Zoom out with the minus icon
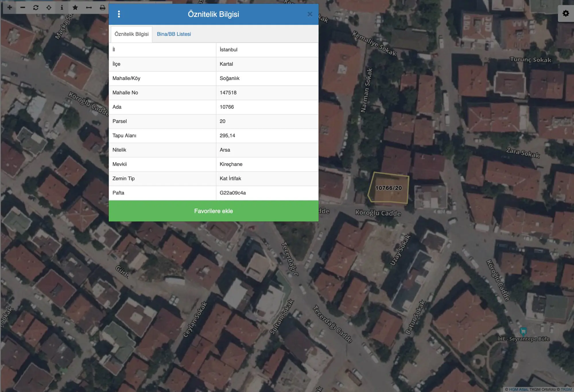This screenshot has width=574, height=392. [23, 7]
